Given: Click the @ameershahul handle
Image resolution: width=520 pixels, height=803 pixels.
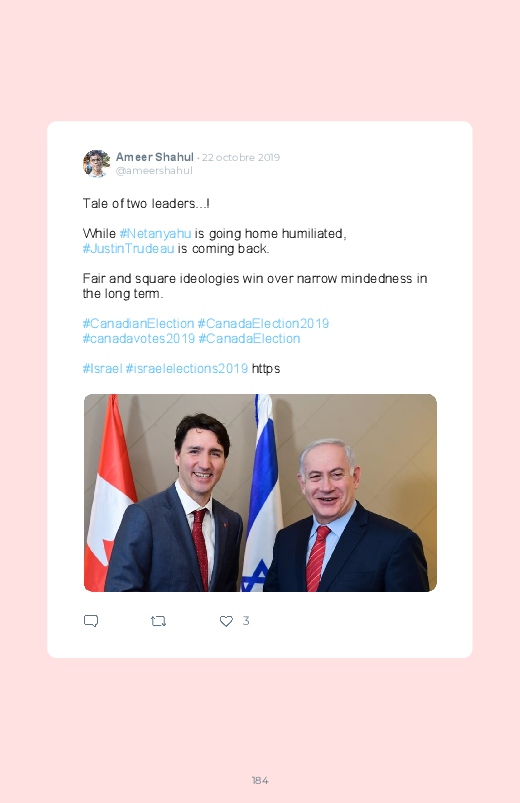Looking at the screenshot, I should tap(154, 171).
